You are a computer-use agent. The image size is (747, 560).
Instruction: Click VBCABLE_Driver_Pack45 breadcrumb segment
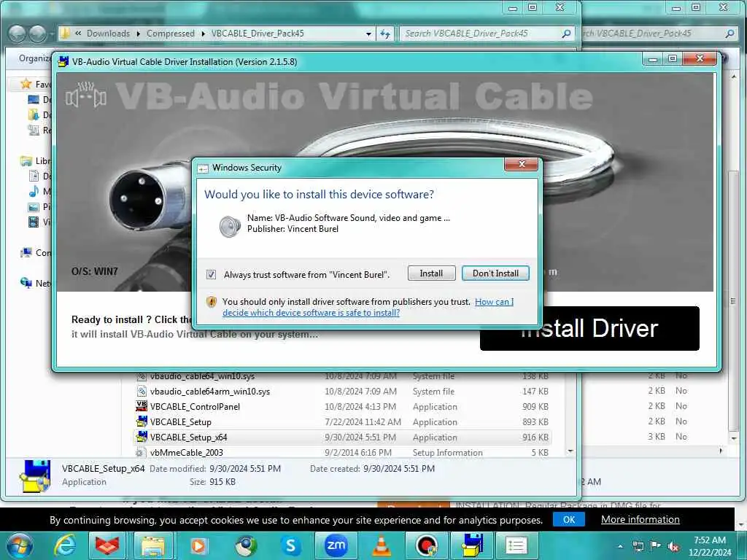(x=258, y=34)
